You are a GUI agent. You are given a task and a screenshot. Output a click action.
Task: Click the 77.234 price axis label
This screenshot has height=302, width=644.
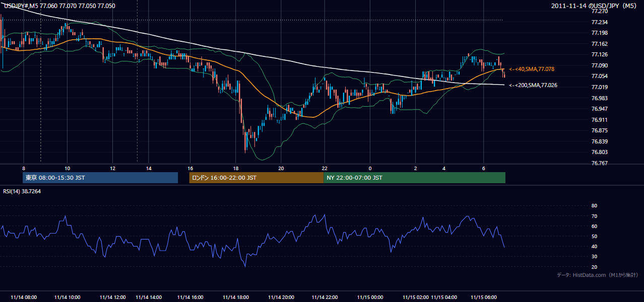tap(599, 22)
